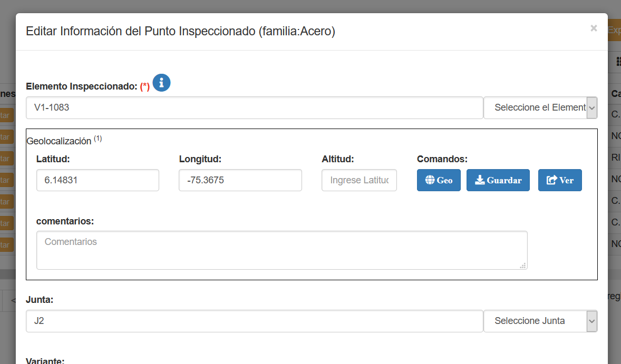Grab the resize handle of the Comentarios box

coord(522,265)
